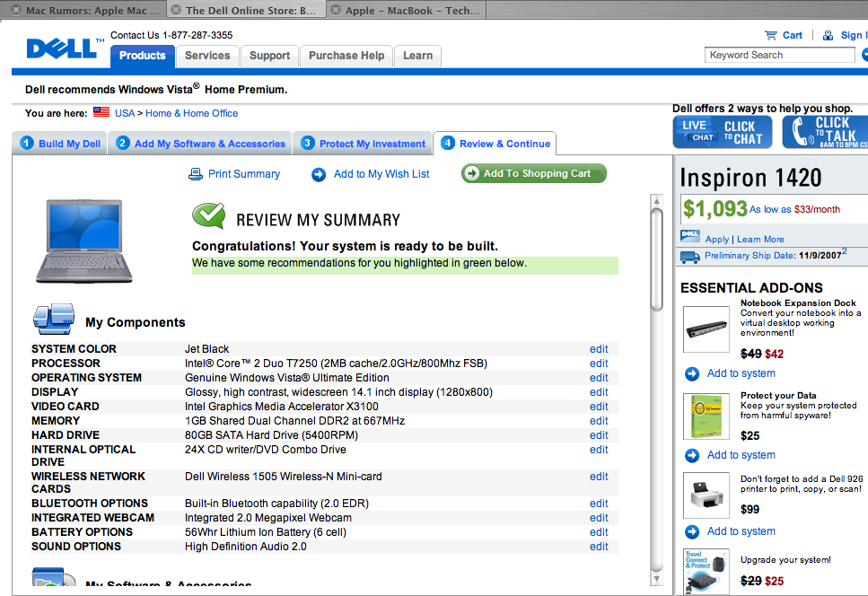Switch to Mac Rumors browser tab
The width and height of the screenshot is (868, 596).
[x=83, y=10]
